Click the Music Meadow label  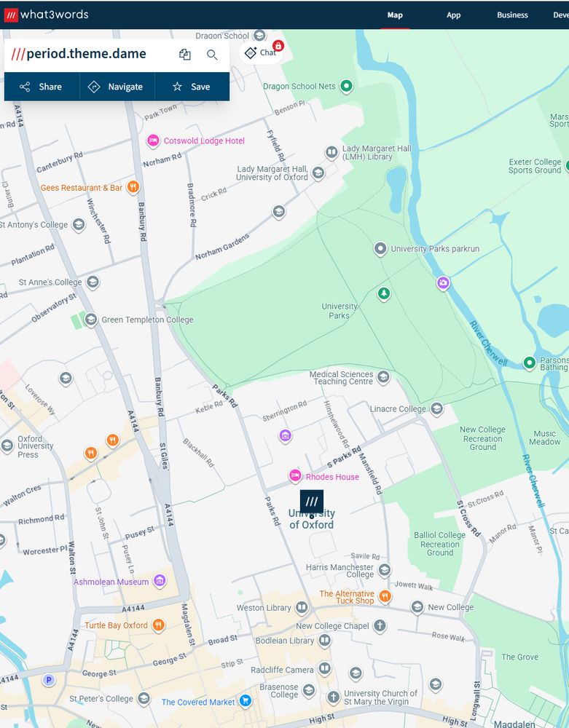[544, 438]
